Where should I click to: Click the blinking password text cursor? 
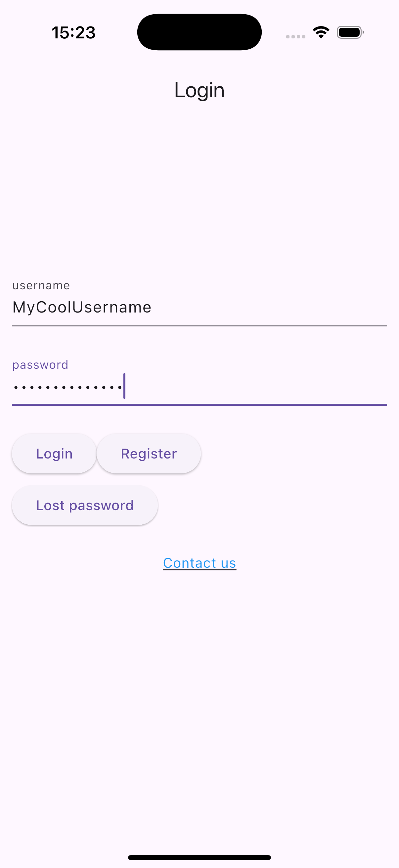pos(124,386)
